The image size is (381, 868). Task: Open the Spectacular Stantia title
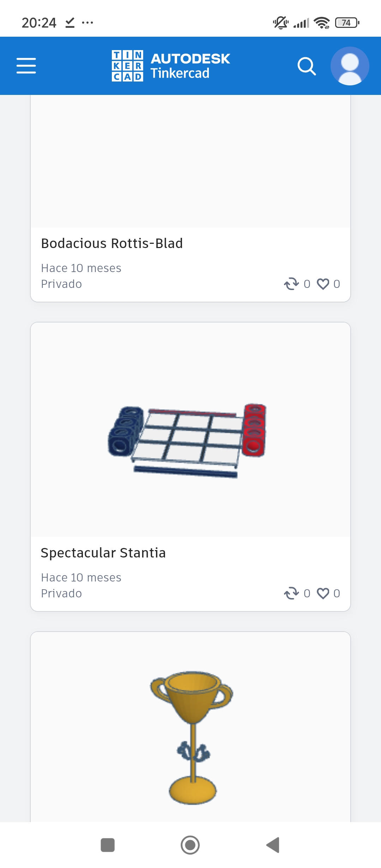(x=103, y=553)
